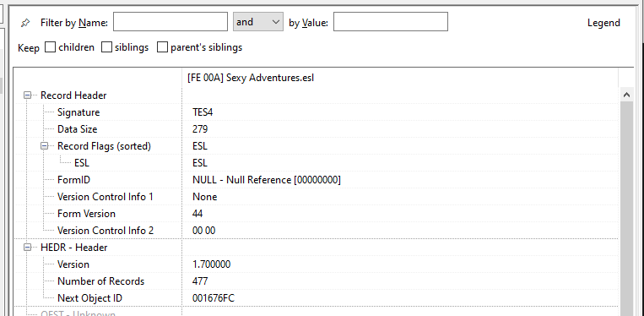Screen dimensions: 644x316
Task: Click the None value cell
Action: point(204,196)
